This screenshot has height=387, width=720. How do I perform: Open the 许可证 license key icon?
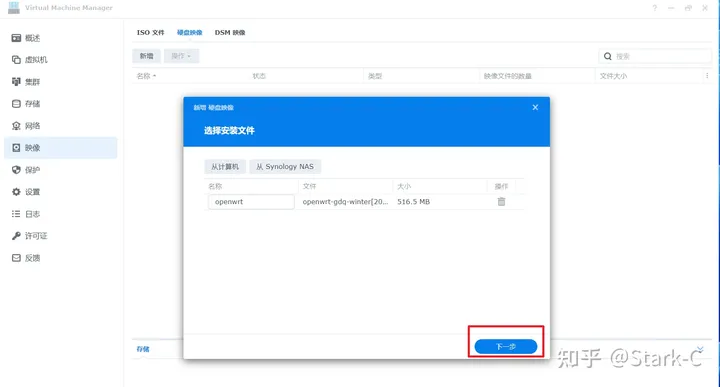pyautogui.click(x=16, y=236)
